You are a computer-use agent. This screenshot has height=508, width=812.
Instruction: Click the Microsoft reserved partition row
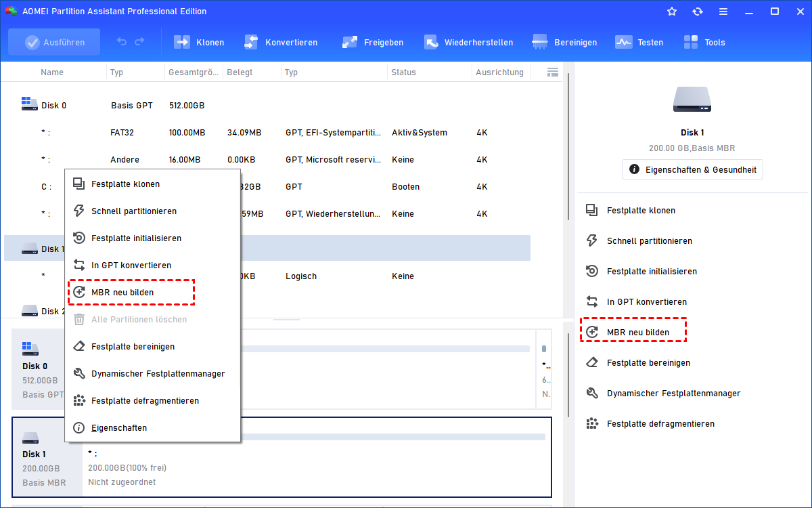(x=267, y=159)
